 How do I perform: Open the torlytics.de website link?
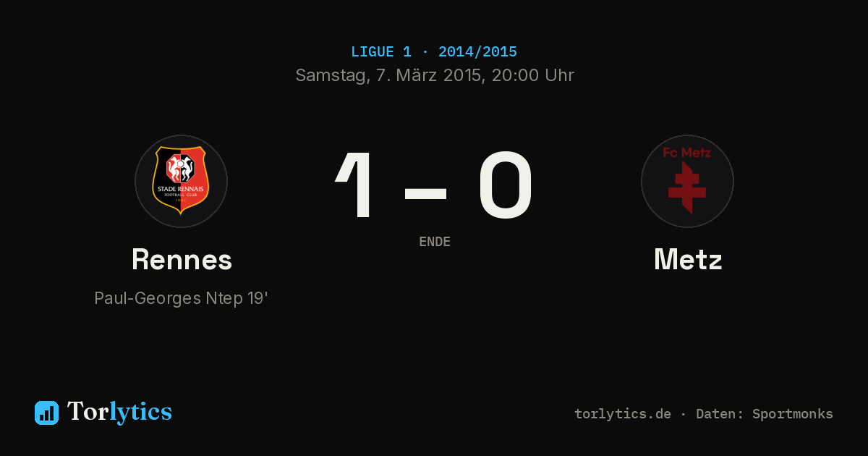(x=623, y=414)
